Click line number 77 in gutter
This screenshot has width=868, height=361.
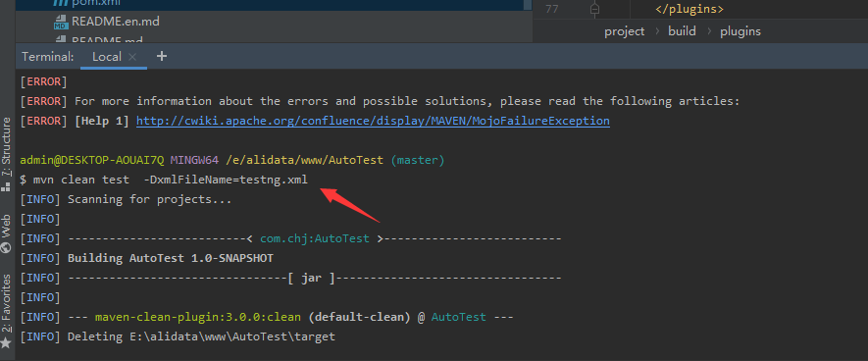pyautogui.click(x=551, y=10)
